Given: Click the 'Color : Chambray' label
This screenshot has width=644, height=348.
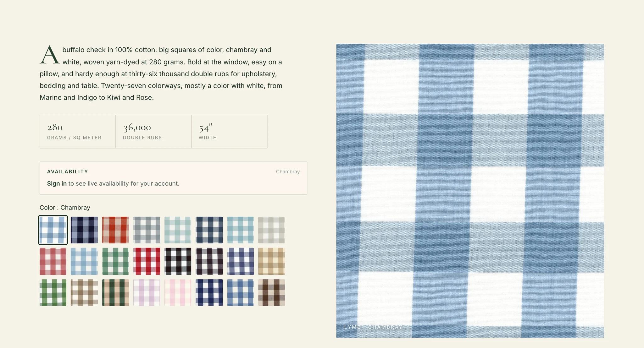Looking at the screenshot, I should pyautogui.click(x=65, y=208).
